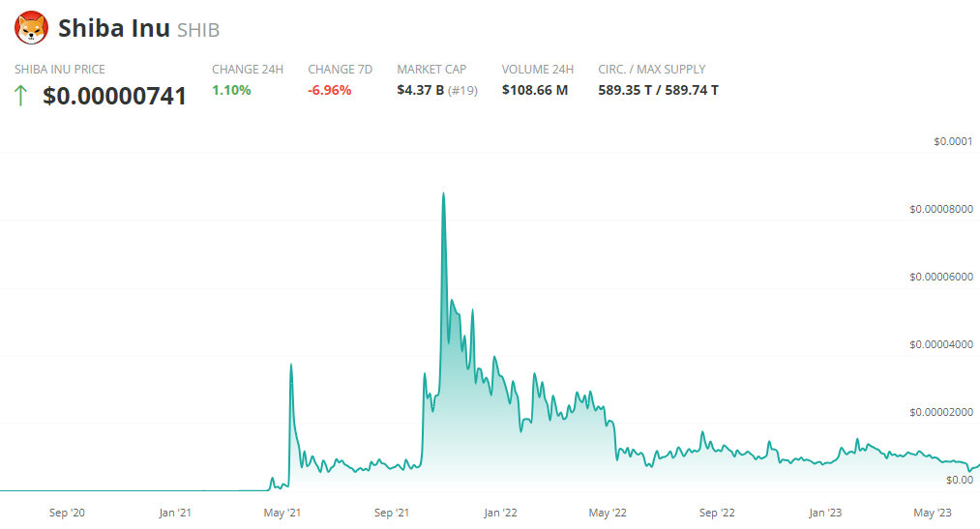Click the 589.35 T / 589.74 T supply value
Viewport: 980px width, 529px height.
[x=658, y=90]
